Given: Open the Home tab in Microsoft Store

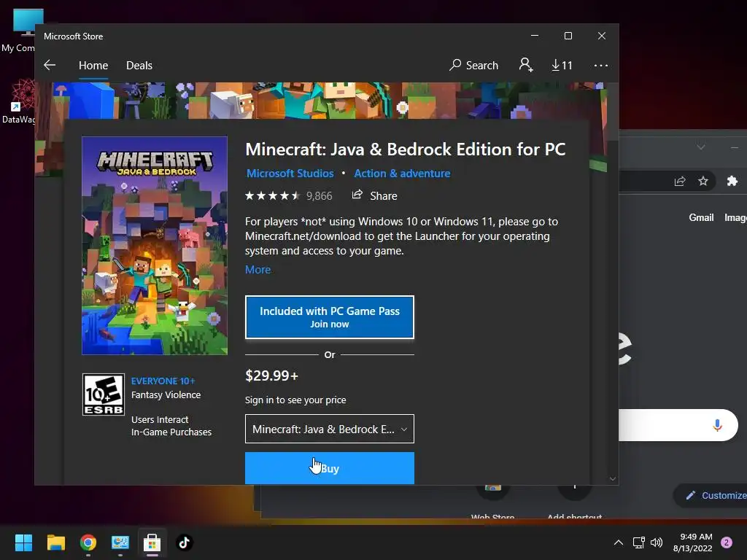Looking at the screenshot, I should point(93,65).
